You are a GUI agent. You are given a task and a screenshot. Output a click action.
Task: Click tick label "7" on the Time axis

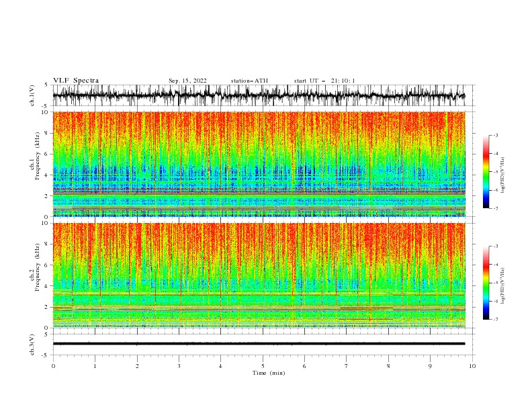point(347,366)
